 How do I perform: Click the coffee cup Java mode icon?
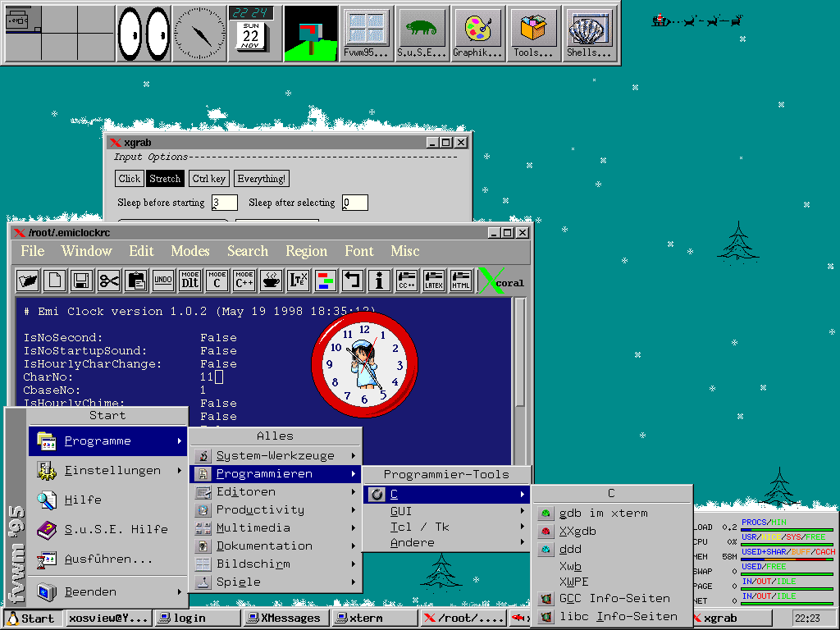pos(271,281)
